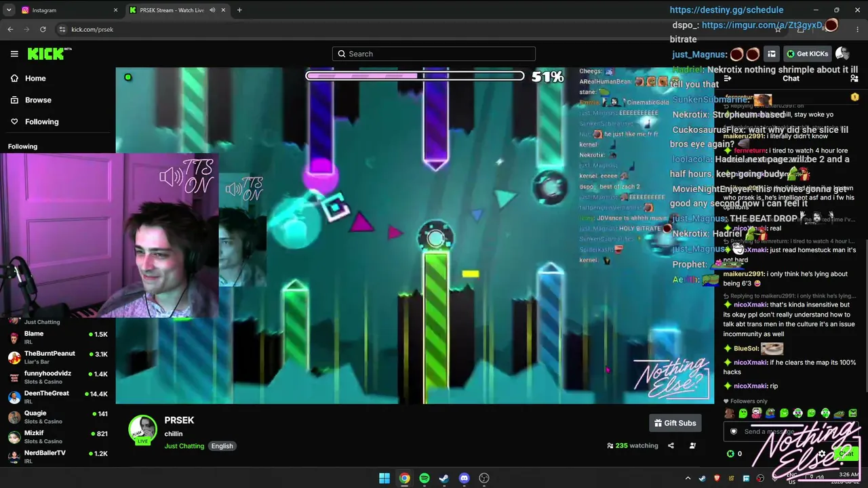868x488 pixels.
Task: Select the PRSEK Stream browser tab
Action: [178, 10]
